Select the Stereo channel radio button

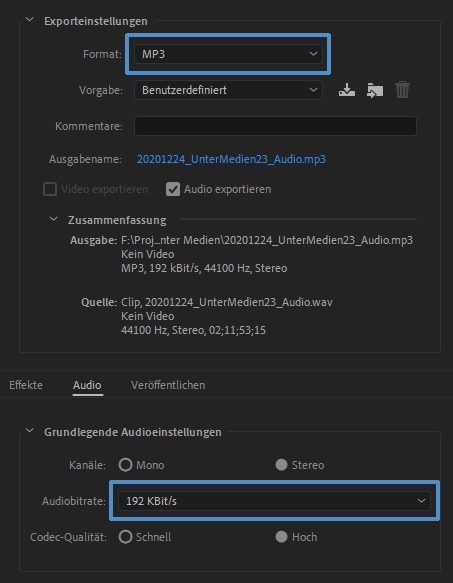pyautogui.click(x=282, y=465)
